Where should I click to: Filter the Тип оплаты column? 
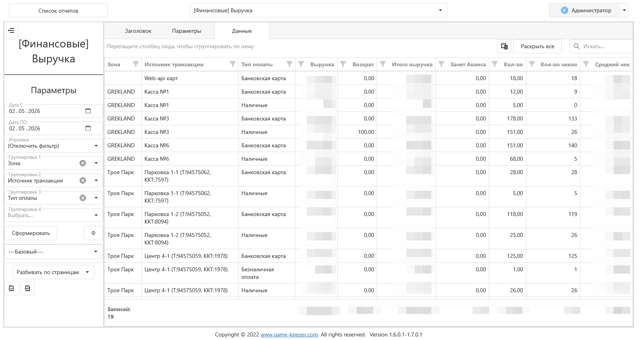pyautogui.click(x=289, y=64)
